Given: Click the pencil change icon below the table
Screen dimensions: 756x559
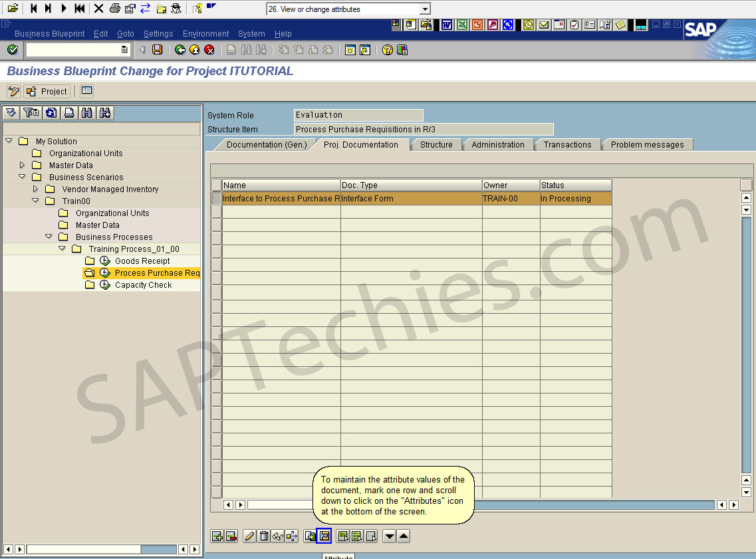Looking at the screenshot, I should (x=249, y=536).
